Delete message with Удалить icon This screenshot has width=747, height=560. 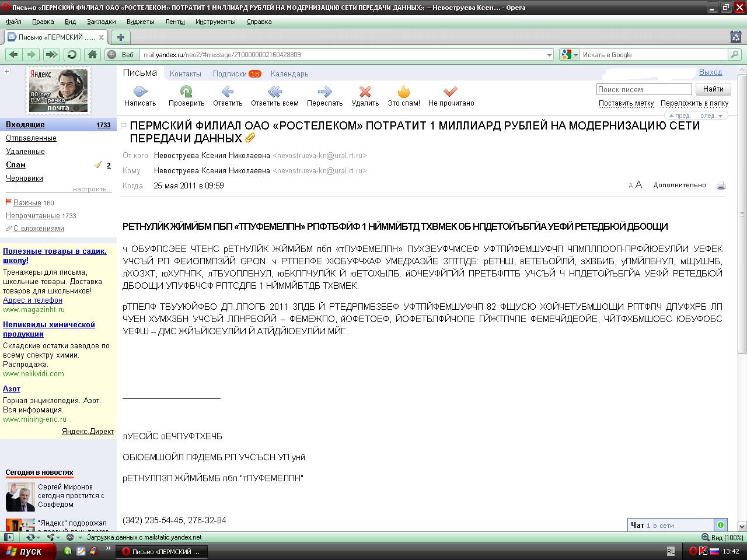[x=365, y=92]
